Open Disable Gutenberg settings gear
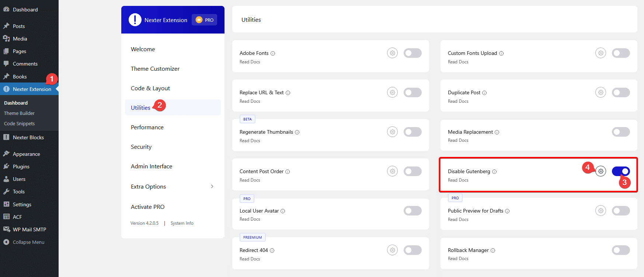644x277 pixels. point(601,171)
